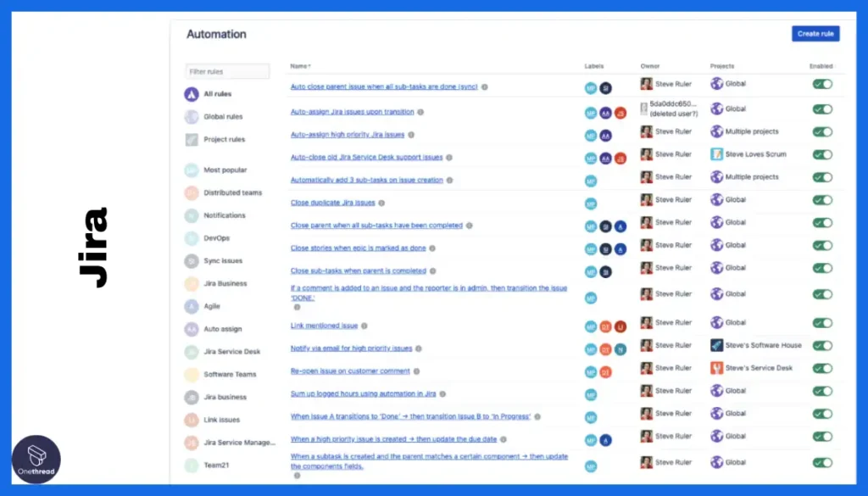Click Steve's Service Desk project icon
Viewport: 868px width, 496px height.
717,368
